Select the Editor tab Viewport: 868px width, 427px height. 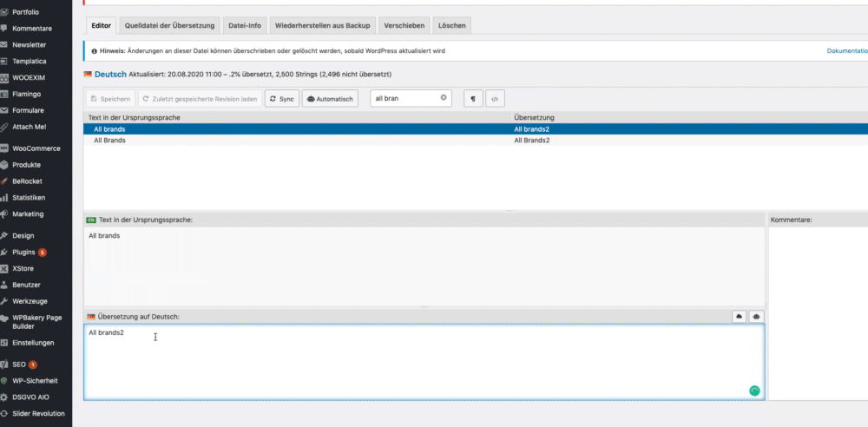[x=102, y=25]
